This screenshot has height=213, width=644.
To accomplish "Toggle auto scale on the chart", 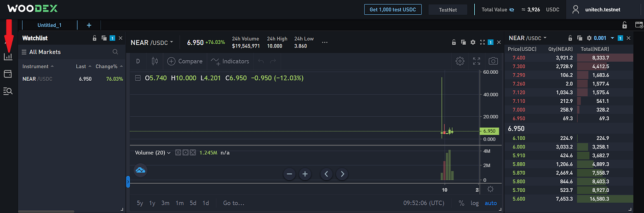I will (x=491, y=203).
